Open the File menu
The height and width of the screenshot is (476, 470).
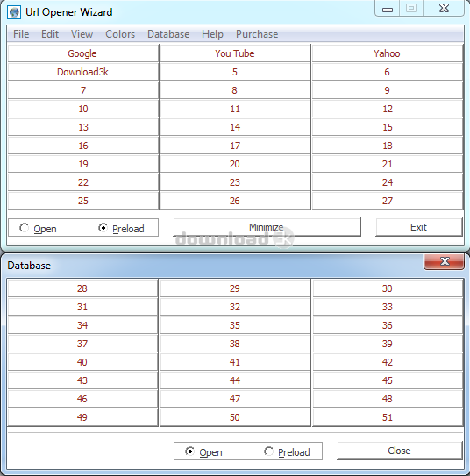click(21, 34)
